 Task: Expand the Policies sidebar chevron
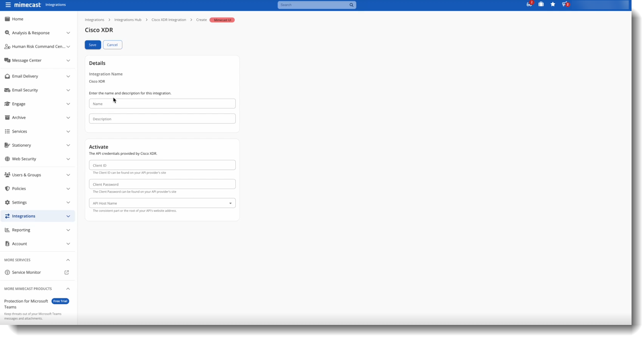(x=68, y=189)
